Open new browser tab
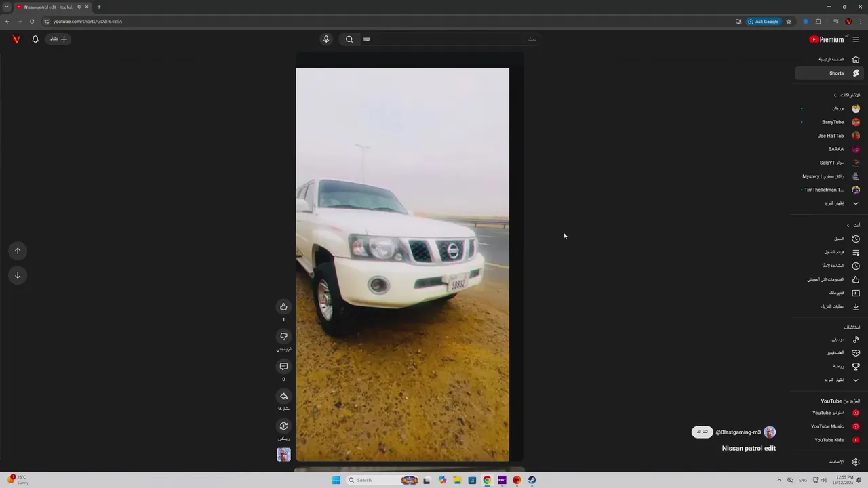This screenshot has height=488, width=868. tap(99, 7)
